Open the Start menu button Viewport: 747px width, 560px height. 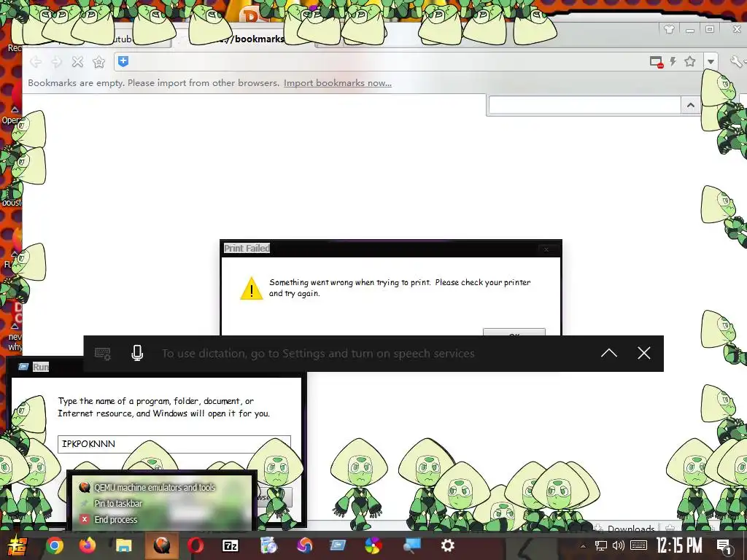point(17,545)
